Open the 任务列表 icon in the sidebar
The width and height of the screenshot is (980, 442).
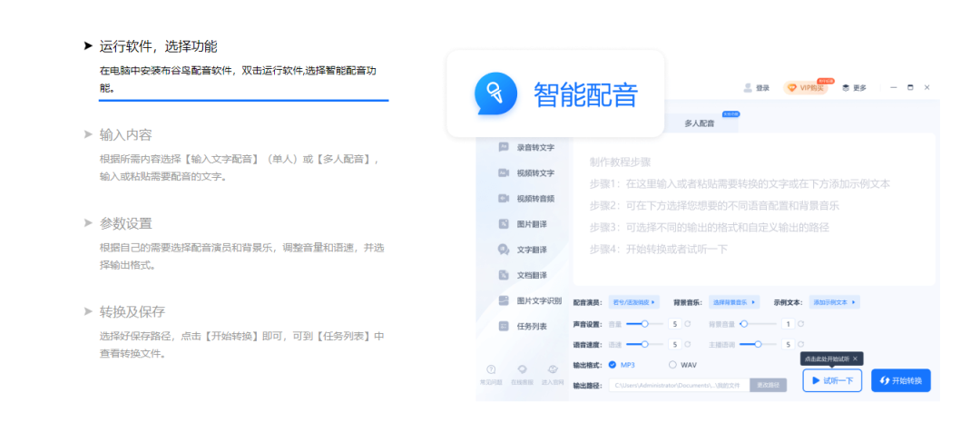504,326
